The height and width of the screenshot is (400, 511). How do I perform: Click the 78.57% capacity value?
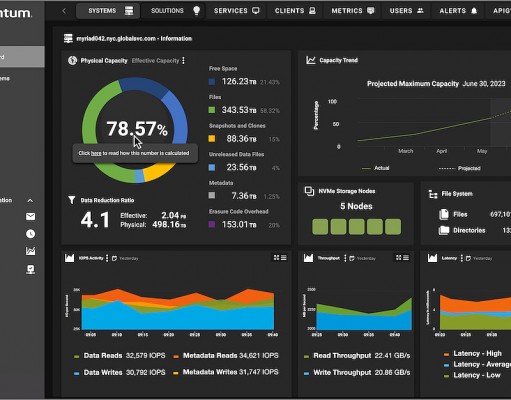[x=137, y=129]
